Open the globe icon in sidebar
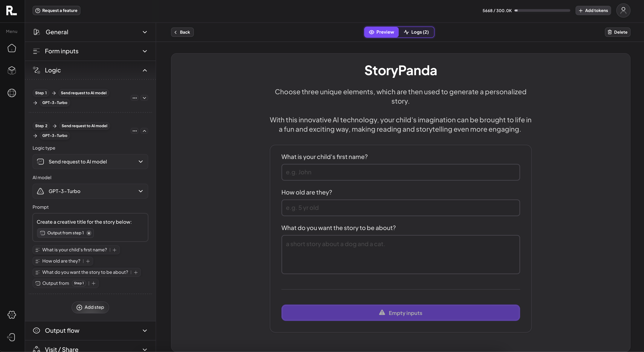The image size is (644, 352). click(12, 93)
